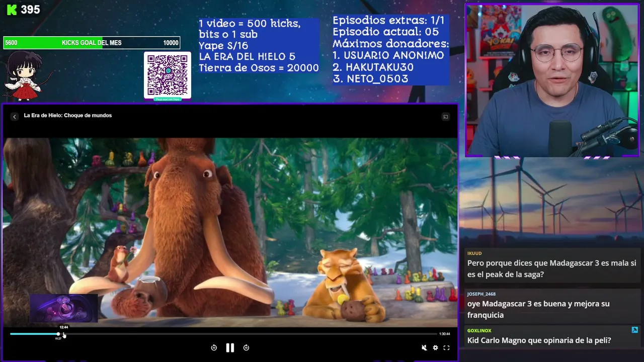Click the Kick logo in the top corner
The height and width of the screenshot is (362, 644).
11,10
